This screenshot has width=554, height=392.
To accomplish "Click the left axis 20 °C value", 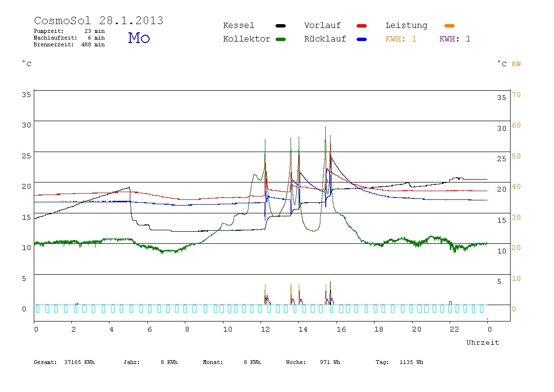I will (27, 187).
